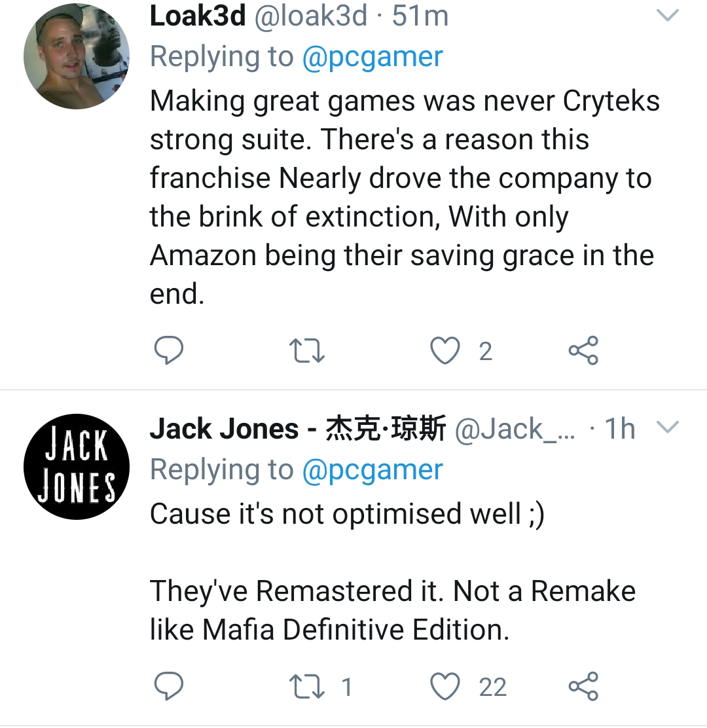Open options chevron on Loak3d's tweet
The width and height of the screenshot is (707, 728).
(668, 16)
